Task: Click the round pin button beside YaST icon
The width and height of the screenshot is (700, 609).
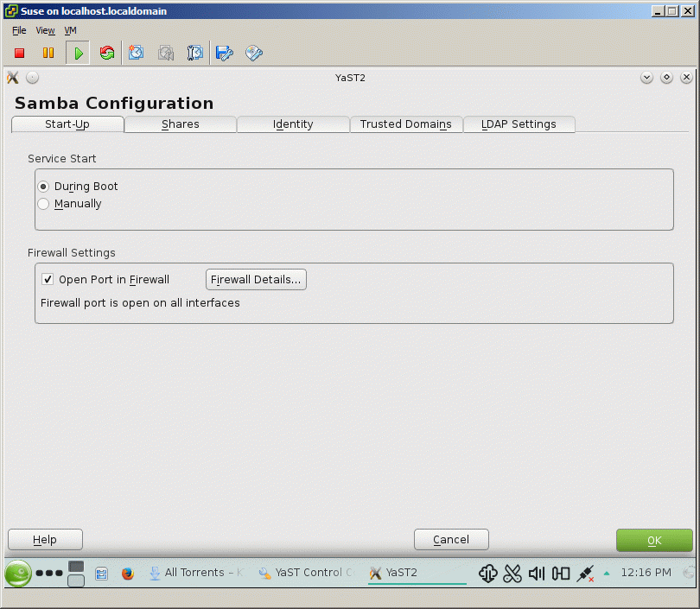Action: coord(32,78)
